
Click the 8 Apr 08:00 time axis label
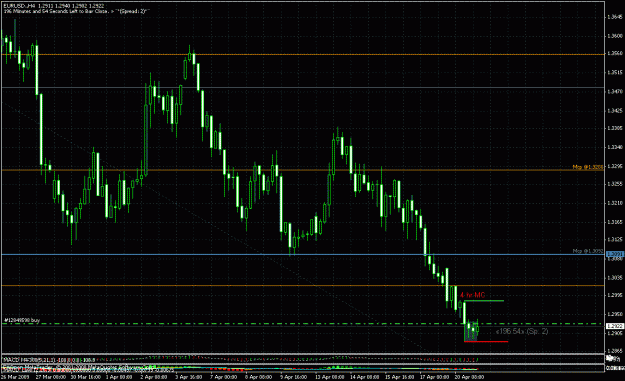click(258, 377)
